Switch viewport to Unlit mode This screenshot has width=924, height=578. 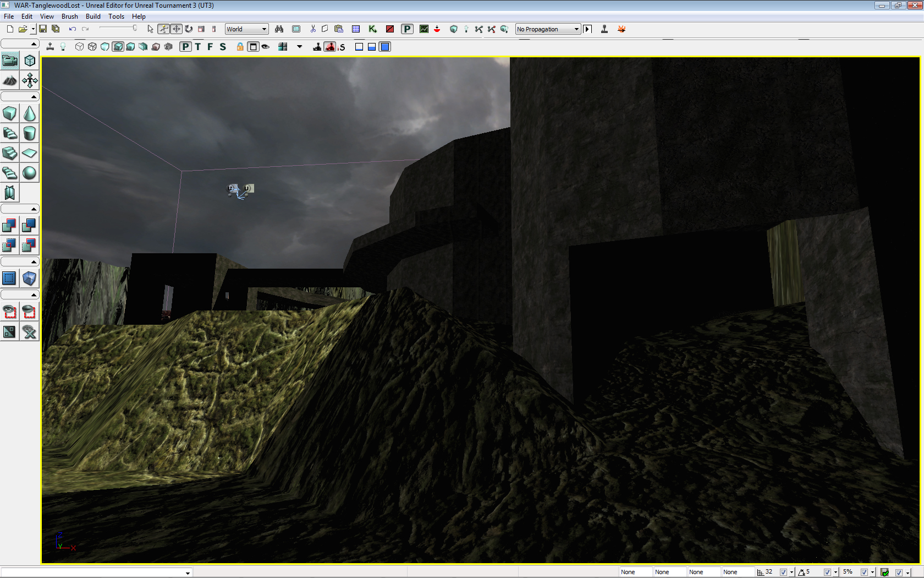coord(105,47)
